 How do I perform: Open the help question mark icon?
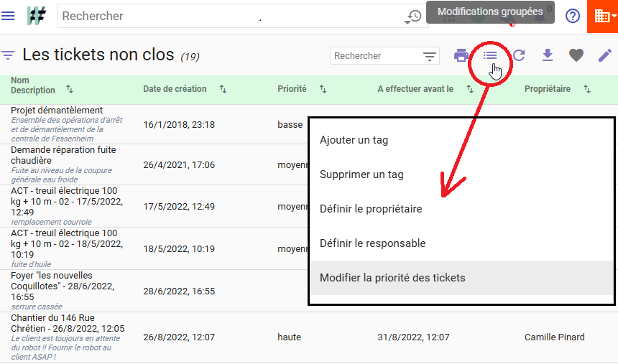click(573, 16)
